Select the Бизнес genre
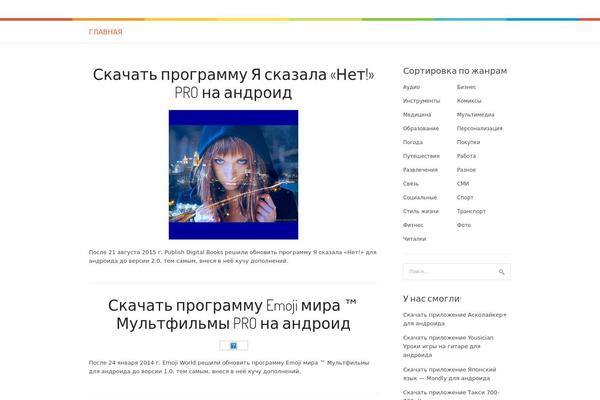Image resolution: width=600 pixels, height=400 pixels. pyautogui.click(x=466, y=87)
